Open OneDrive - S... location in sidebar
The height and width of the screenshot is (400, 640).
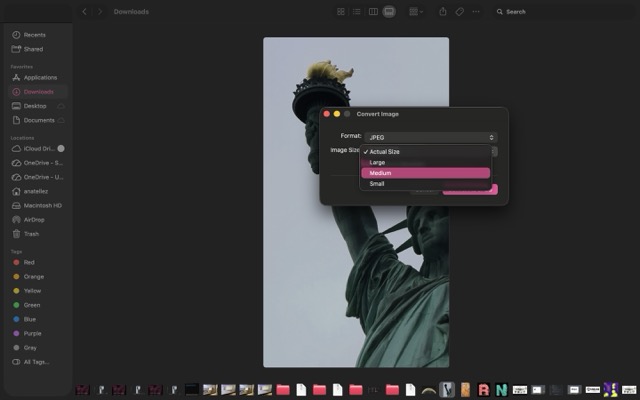pos(38,163)
